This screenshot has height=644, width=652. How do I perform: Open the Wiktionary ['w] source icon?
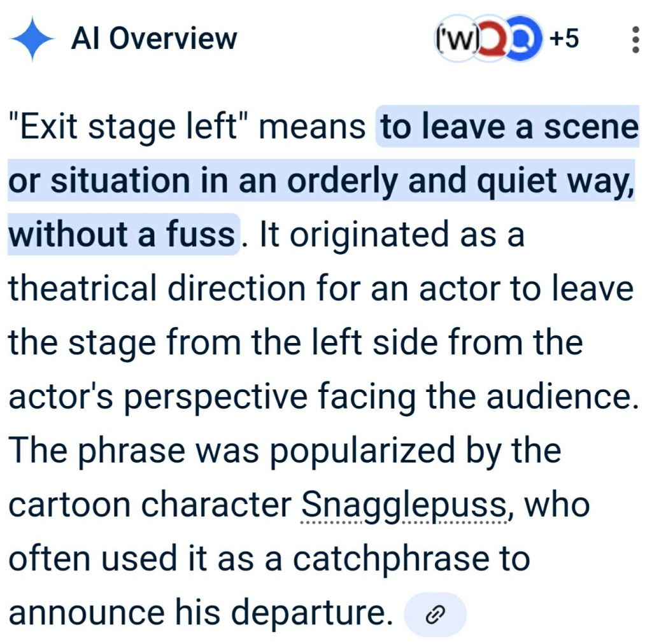point(457,39)
